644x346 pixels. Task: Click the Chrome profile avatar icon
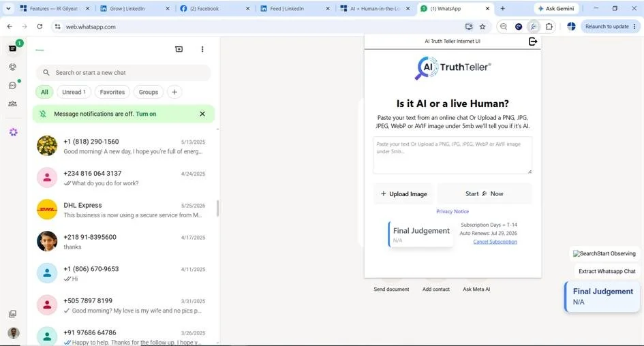(571, 27)
